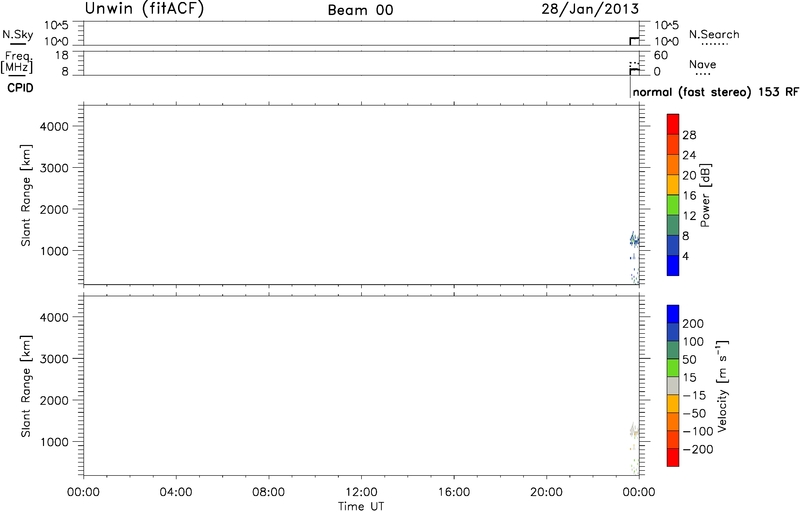Screen dimensions: 800x512
Task: Click the Velocity colorbar segment between -15 and -50
Action: tap(673, 404)
